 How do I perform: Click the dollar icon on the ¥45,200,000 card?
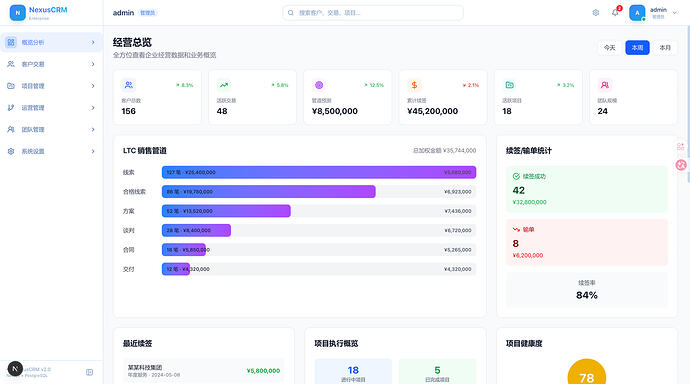[414, 85]
